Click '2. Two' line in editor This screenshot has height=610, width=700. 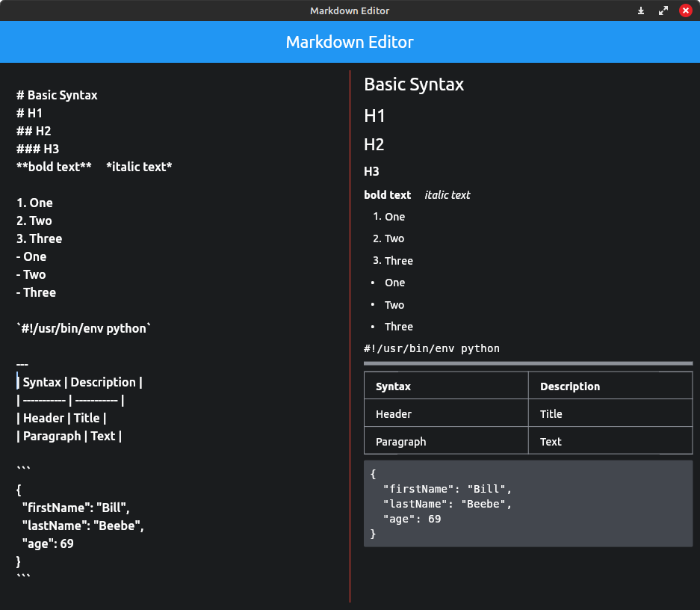[34, 221]
